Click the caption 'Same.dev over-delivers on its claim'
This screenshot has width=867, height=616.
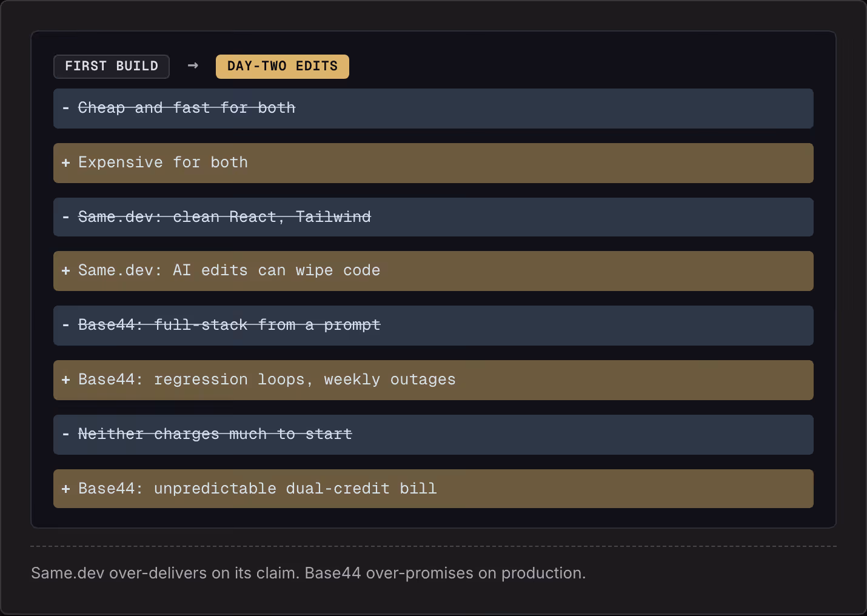click(166, 573)
